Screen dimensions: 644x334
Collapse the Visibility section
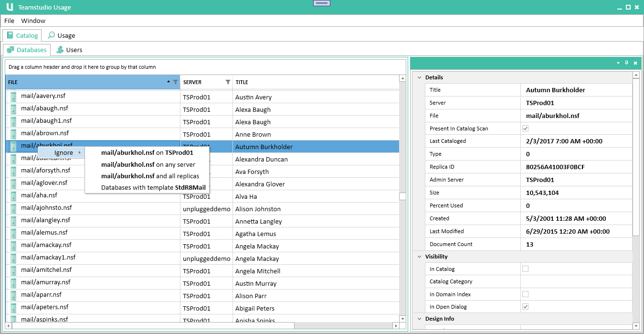point(419,256)
